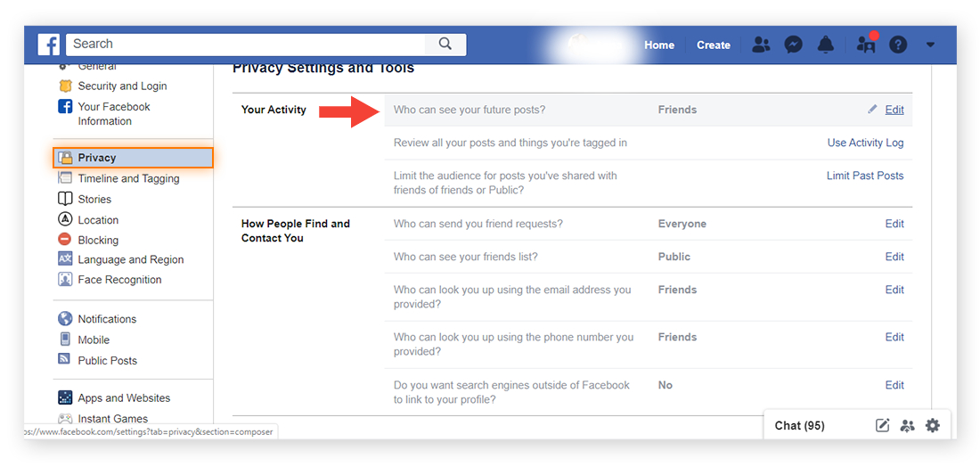Open the Notifications bell icon
Viewport: 980px width, 467px height.
pyautogui.click(x=826, y=45)
